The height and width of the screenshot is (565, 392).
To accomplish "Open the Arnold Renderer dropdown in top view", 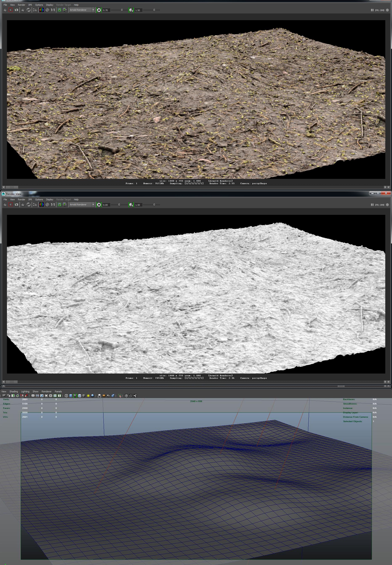I will pos(82,10).
